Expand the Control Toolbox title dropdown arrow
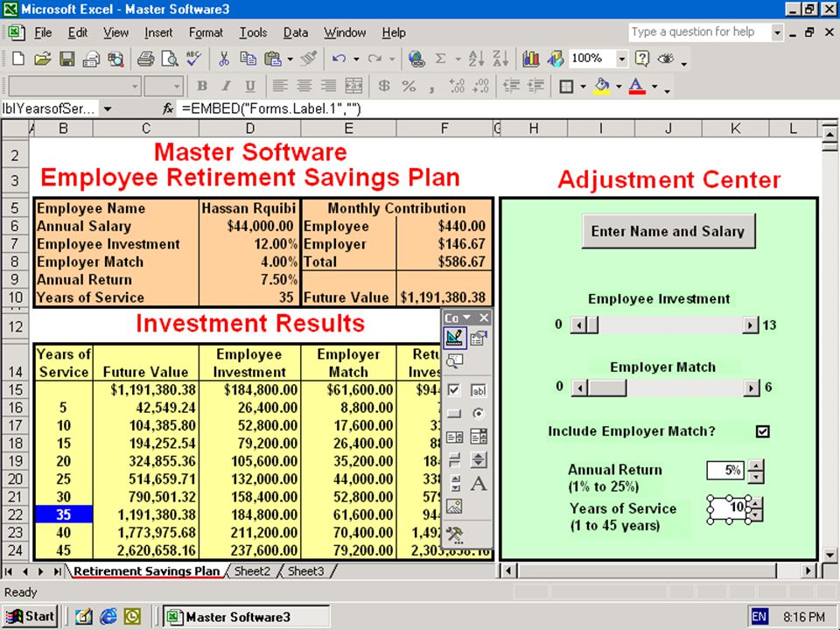This screenshot has width=840, height=630. (x=466, y=318)
